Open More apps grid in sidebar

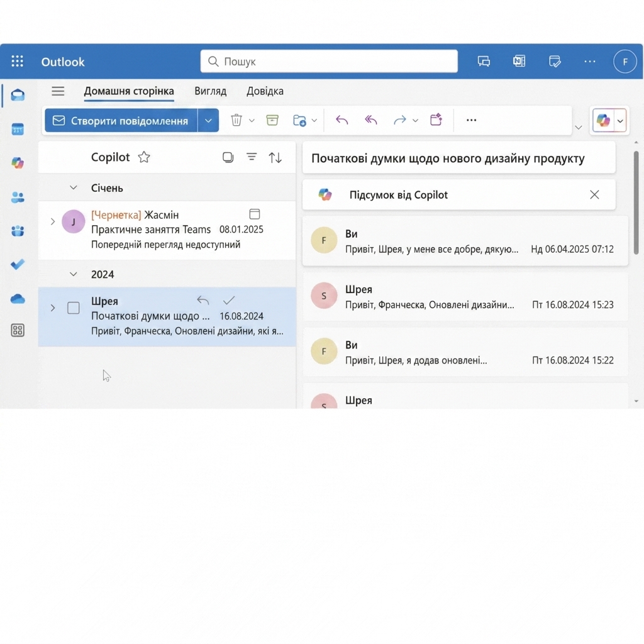coord(18,330)
